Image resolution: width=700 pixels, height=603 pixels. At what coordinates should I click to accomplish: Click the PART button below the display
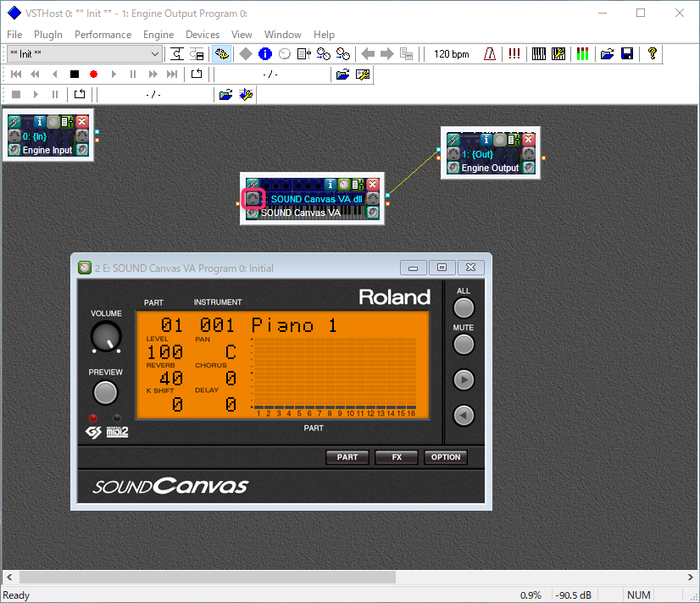tap(347, 457)
